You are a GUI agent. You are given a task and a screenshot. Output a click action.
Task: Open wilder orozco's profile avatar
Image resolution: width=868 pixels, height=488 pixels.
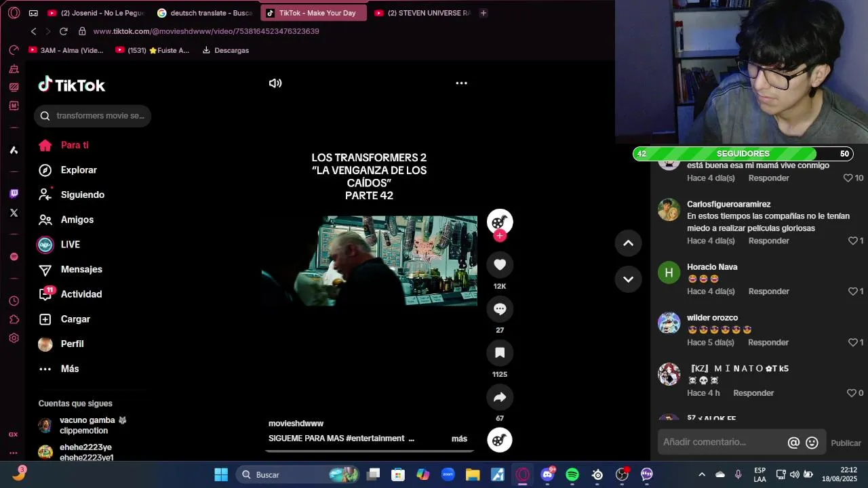(x=669, y=323)
